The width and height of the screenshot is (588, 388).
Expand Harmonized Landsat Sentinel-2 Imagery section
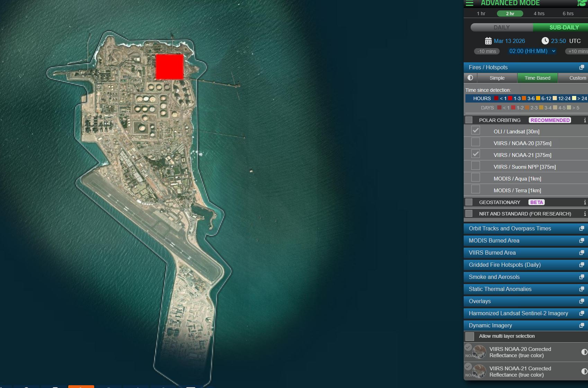(526, 313)
